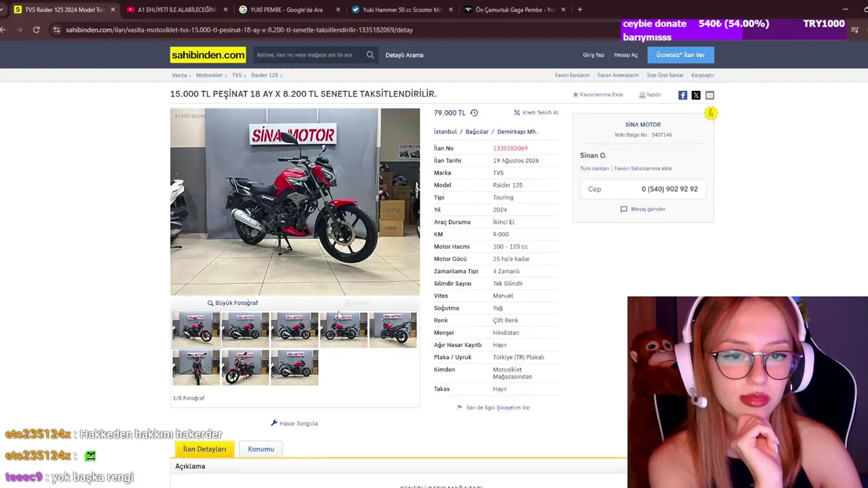Open the SİNA MOTOR store link
868x488 pixels.
click(643, 125)
